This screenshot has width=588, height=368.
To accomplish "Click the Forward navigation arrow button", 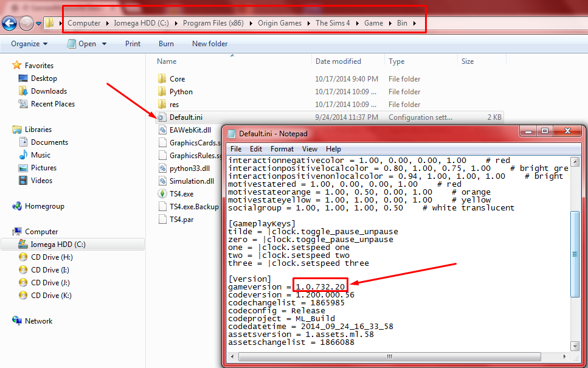I will pyautogui.click(x=26, y=23).
